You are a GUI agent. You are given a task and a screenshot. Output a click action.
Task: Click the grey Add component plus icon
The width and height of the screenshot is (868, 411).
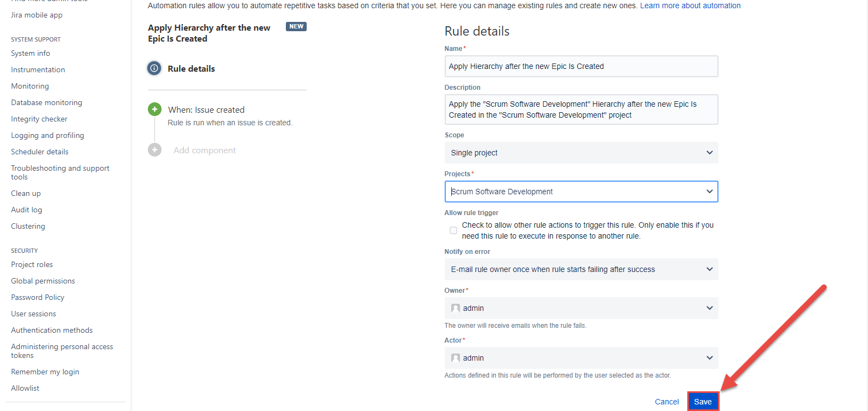(154, 150)
